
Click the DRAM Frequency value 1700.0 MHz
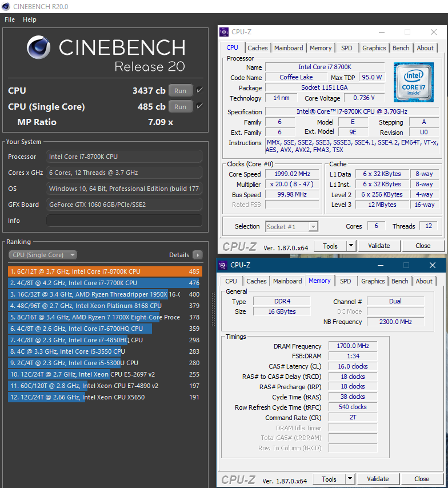[x=353, y=346]
